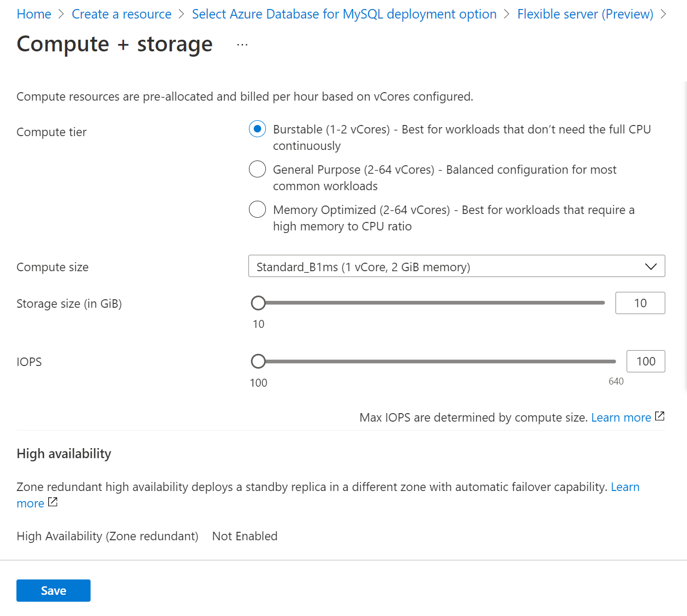
Task: Click external link icon in High availability section
Action: tap(53, 502)
